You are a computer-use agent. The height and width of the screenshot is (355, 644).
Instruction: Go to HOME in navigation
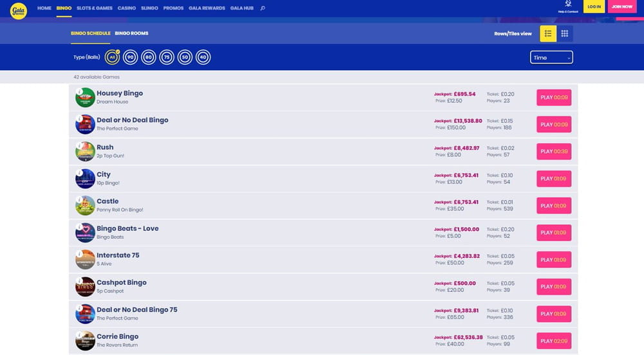tap(44, 8)
